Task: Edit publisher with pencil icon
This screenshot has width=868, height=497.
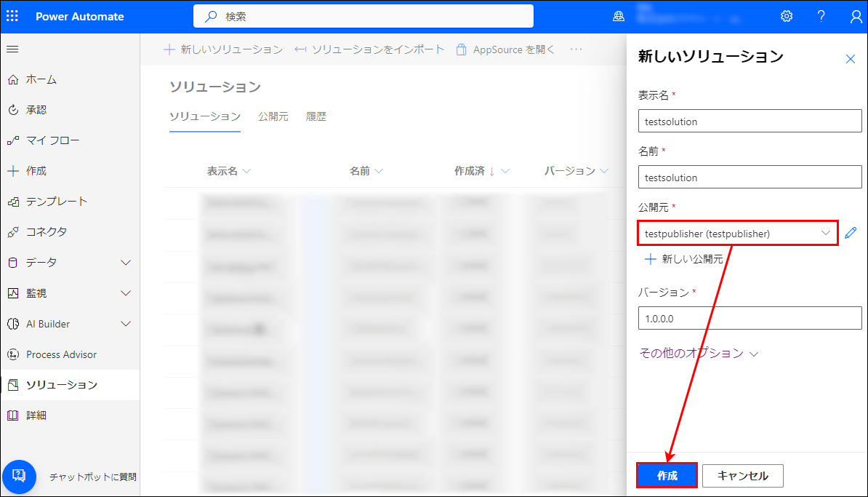Action: point(851,234)
